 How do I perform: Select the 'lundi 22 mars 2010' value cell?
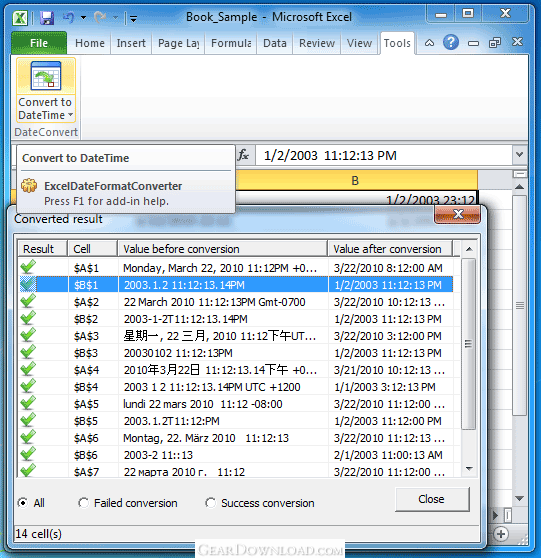[203, 404]
